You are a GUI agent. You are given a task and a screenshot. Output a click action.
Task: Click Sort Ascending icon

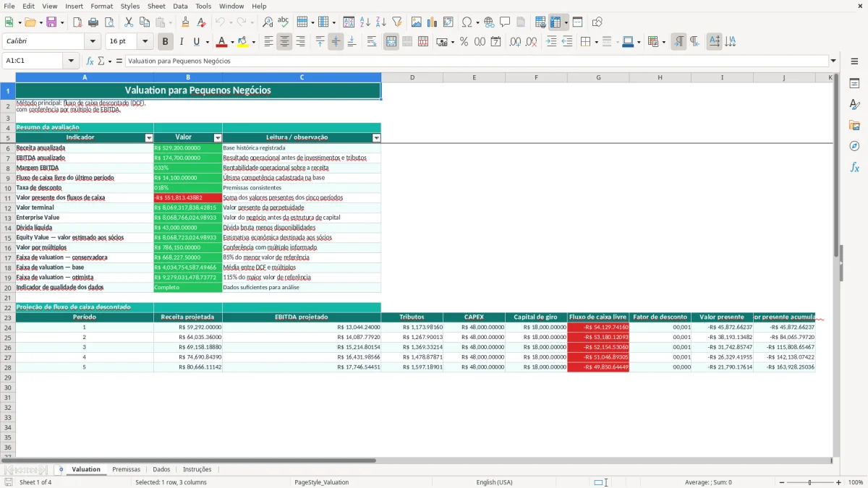pyautogui.click(x=365, y=22)
